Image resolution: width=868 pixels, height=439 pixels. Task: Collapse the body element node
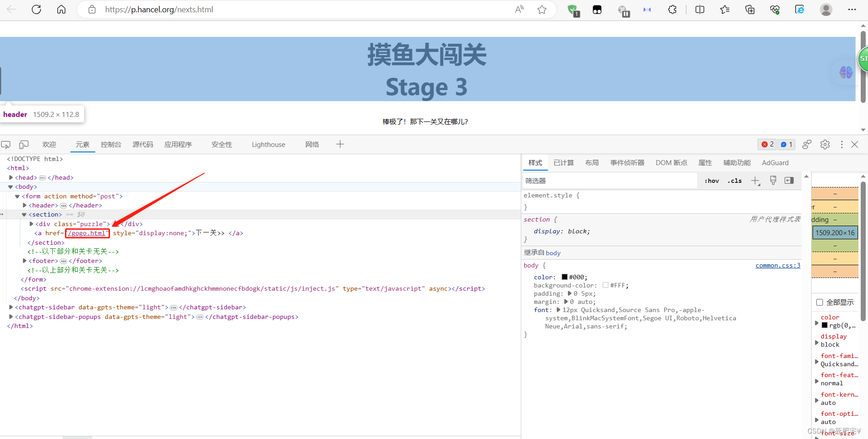click(10, 187)
